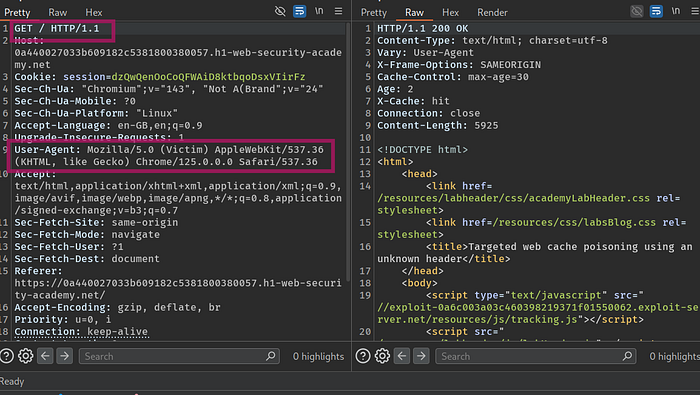This screenshot has height=395, width=700.
Task: Click the 'GET / HTTP/1.1' request line
Action: 57,29
